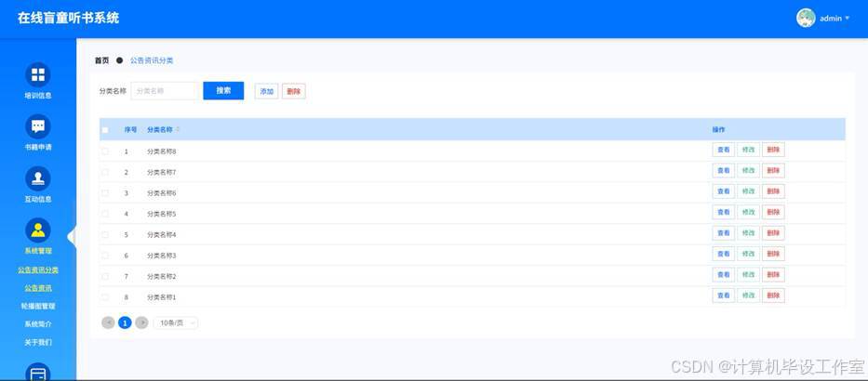Focus the 分类名称 search field
Screen dimensions: 868x381
[x=165, y=91]
